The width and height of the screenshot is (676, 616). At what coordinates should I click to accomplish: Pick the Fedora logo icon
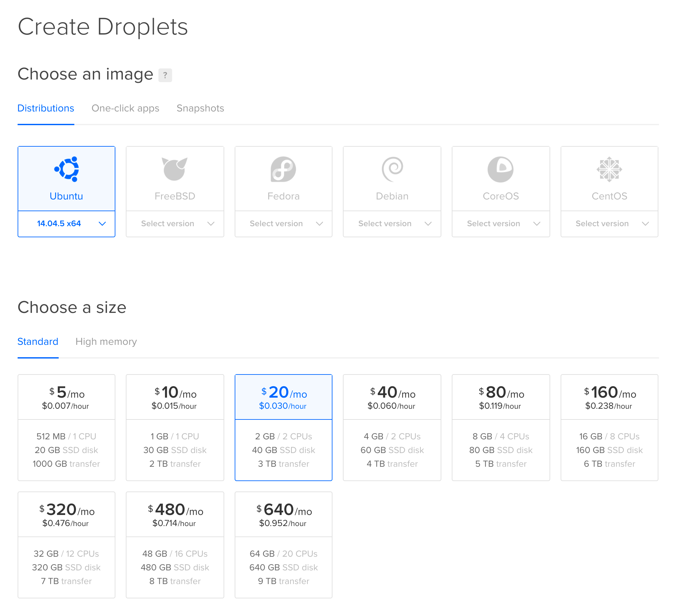(x=283, y=169)
